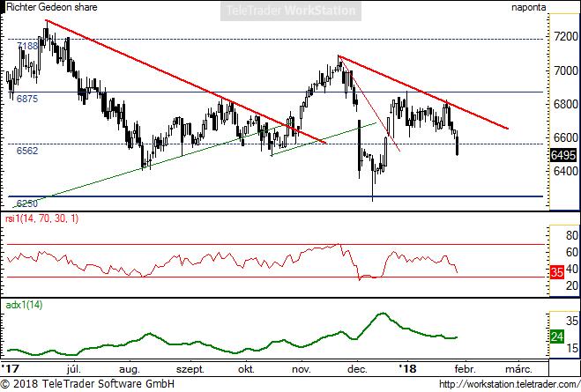581x392 pixels.
Task: Click the RSI axis label 20
Action: tap(572, 285)
